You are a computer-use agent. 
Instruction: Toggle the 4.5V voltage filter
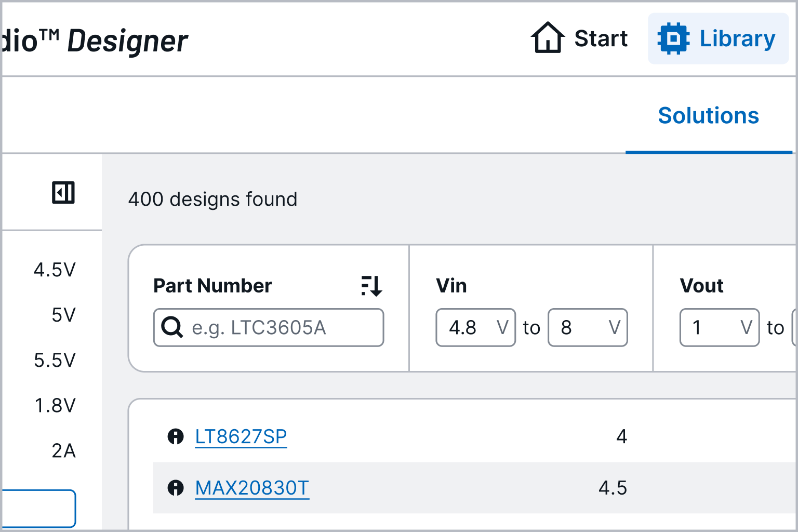coord(55,270)
